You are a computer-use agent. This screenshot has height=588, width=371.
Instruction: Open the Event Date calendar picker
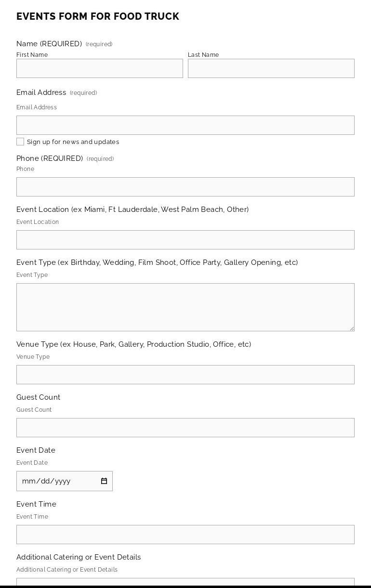point(104,481)
